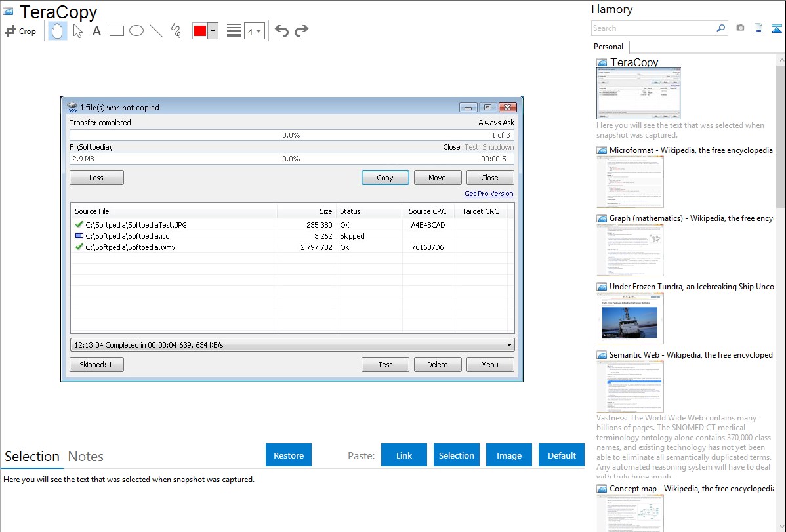This screenshot has height=532, width=786.
Task: Open the Graph (mathematics) snapshot thumbnail
Action: (630, 250)
